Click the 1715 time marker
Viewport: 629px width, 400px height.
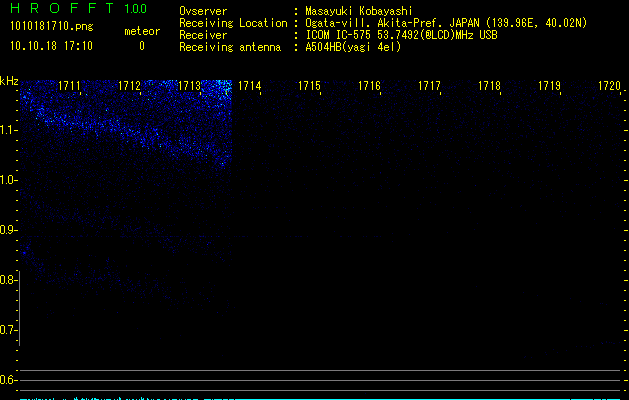[309, 86]
